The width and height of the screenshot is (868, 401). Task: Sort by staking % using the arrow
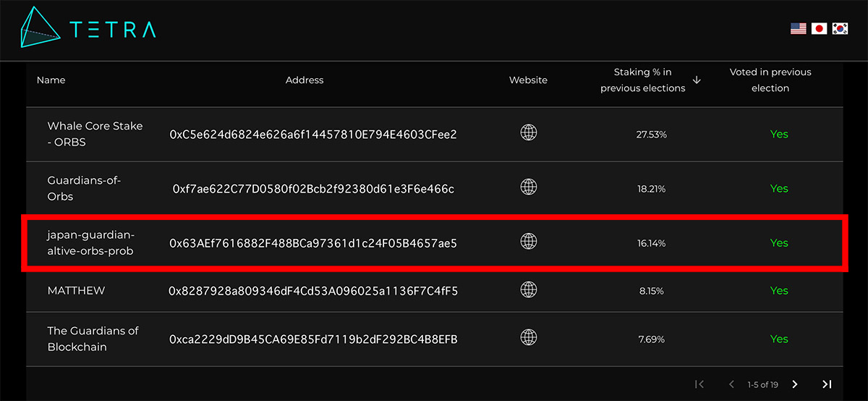pyautogui.click(x=697, y=80)
